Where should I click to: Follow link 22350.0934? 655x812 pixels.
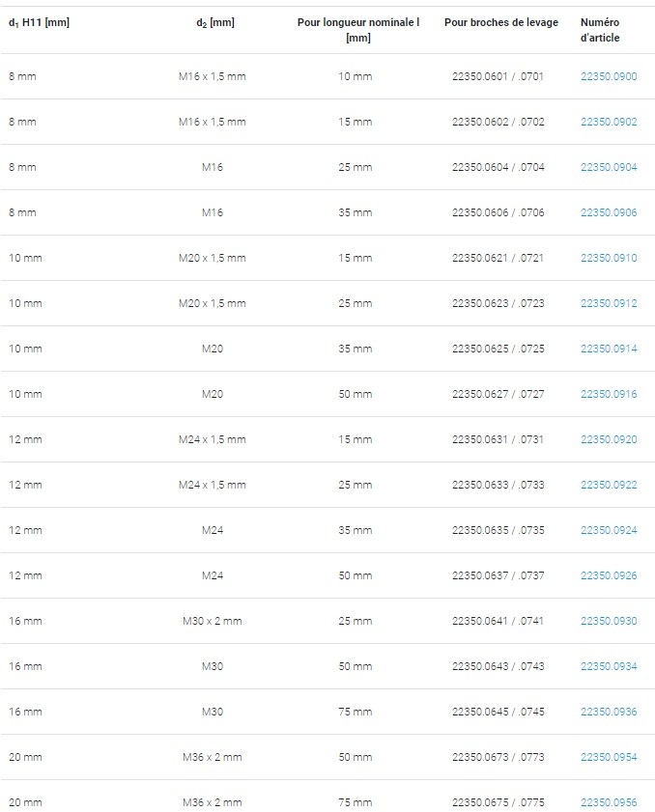[x=609, y=666]
